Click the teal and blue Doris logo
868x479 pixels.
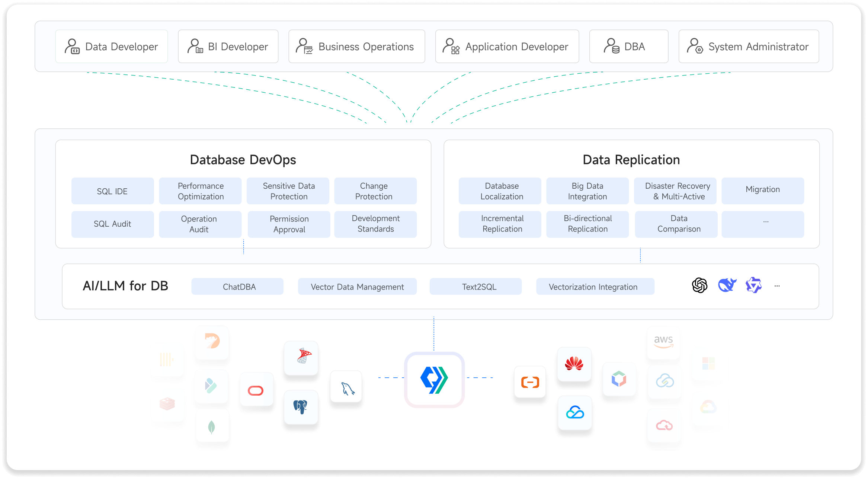(x=211, y=386)
